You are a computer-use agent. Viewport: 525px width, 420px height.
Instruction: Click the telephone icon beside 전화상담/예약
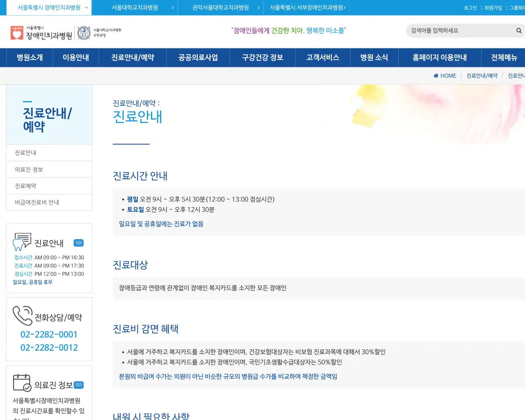tap(23, 316)
